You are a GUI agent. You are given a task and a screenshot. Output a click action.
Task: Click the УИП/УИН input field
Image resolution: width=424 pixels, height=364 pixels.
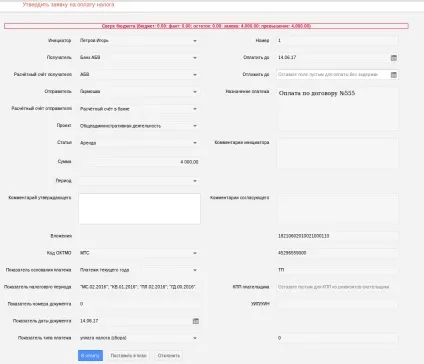point(337,304)
